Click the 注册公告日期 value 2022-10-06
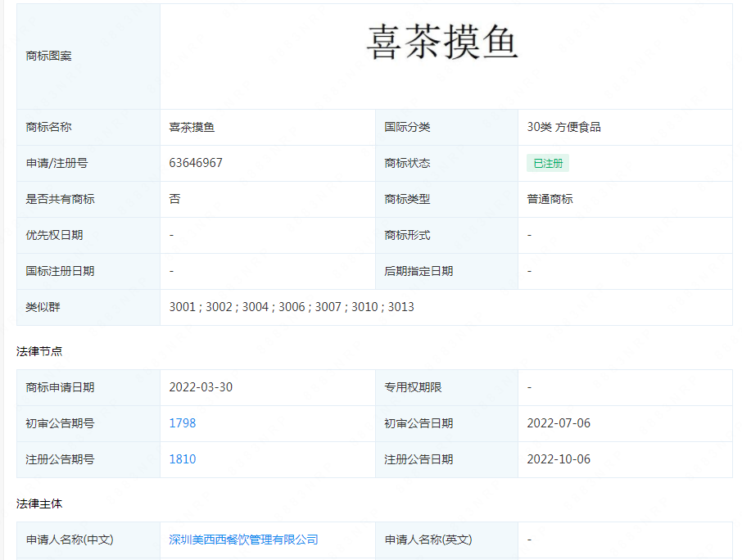 coord(561,459)
